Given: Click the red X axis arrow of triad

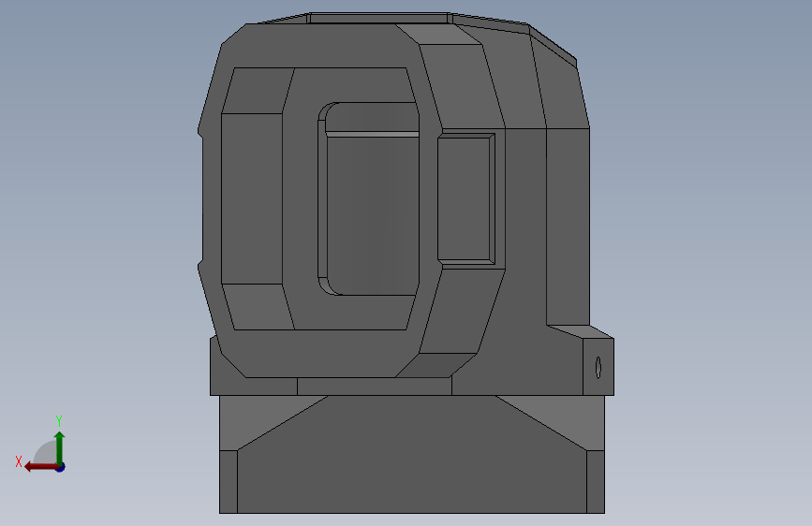Looking at the screenshot, I should 40,467.
